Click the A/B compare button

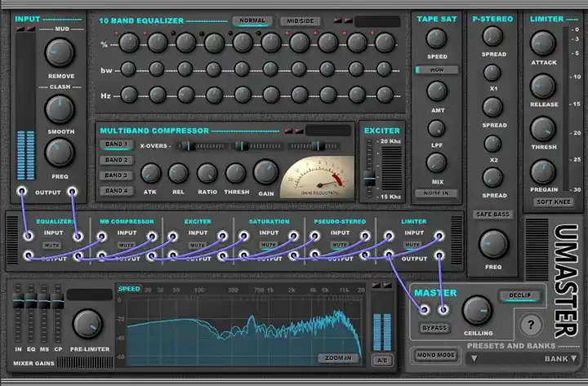[382, 360]
